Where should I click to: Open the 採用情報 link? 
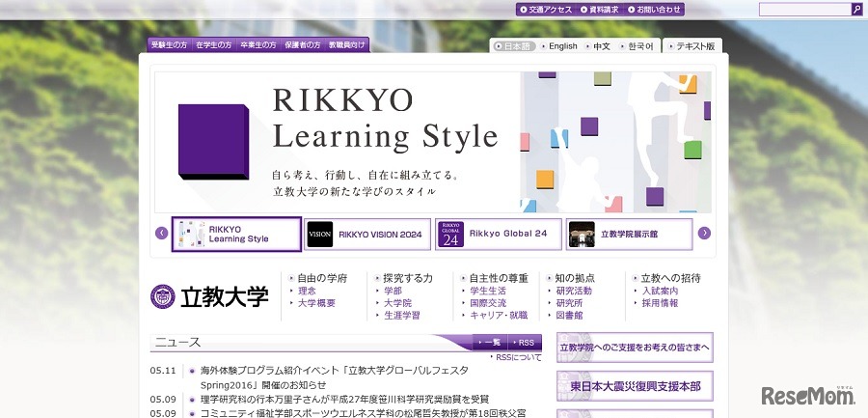660,303
